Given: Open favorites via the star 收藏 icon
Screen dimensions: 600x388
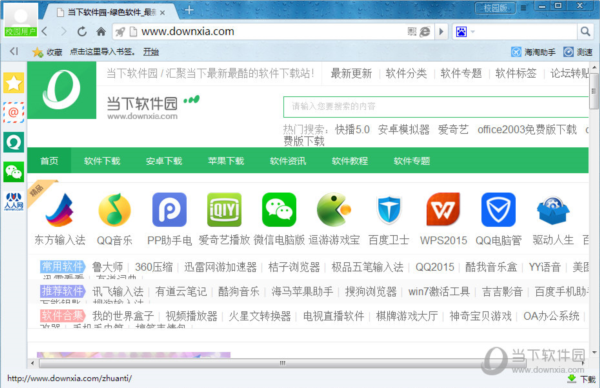Looking at the screenshot, I should (x=38, y=52).
